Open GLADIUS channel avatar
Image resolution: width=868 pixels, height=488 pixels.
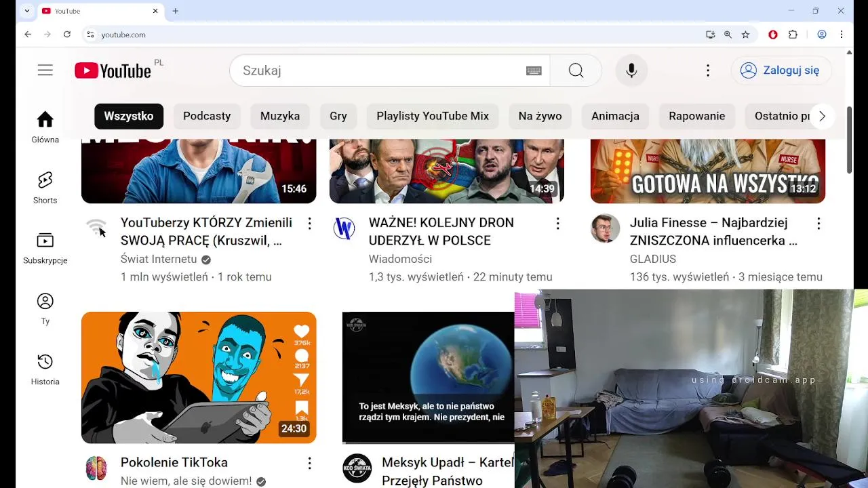click(606, 228)
